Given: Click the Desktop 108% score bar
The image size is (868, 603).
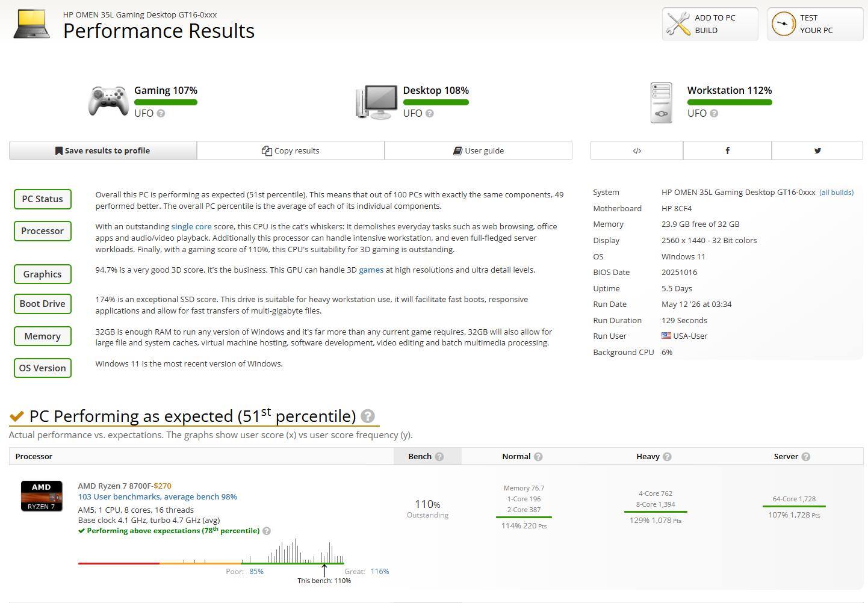Looking at the screenshot, I should (436, 102).
